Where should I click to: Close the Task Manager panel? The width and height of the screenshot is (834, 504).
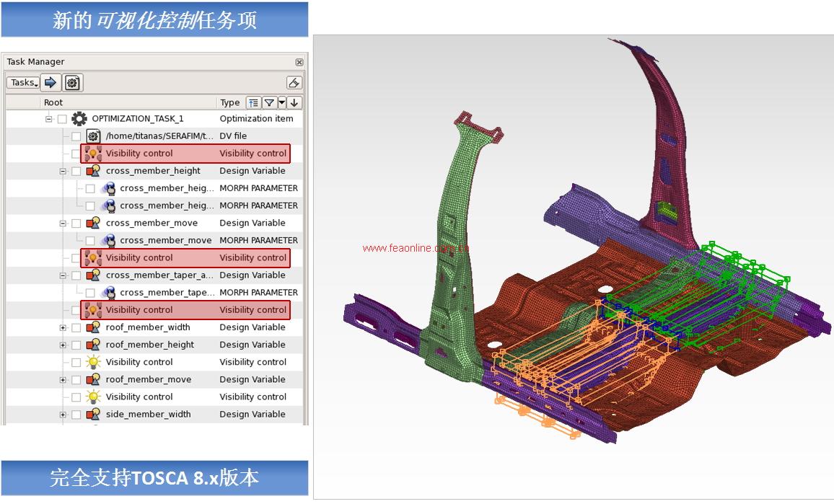tap(299, 63)
